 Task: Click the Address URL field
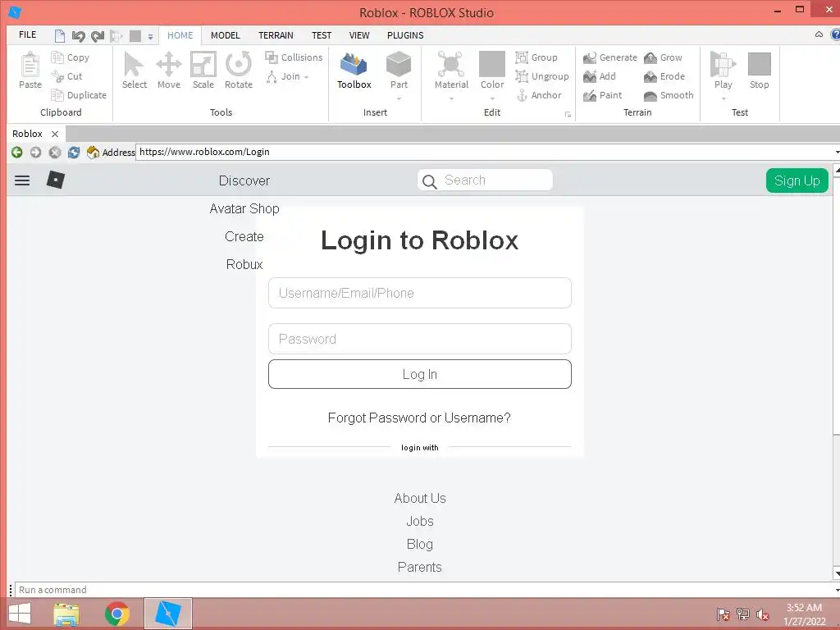[485, 152]
